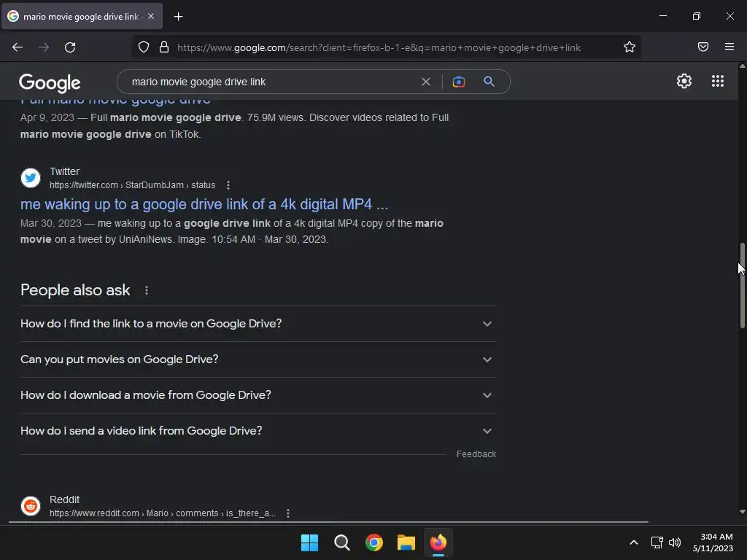Save to Pocket icon in toolbar
Screen dimensions: 747x560
703,47
